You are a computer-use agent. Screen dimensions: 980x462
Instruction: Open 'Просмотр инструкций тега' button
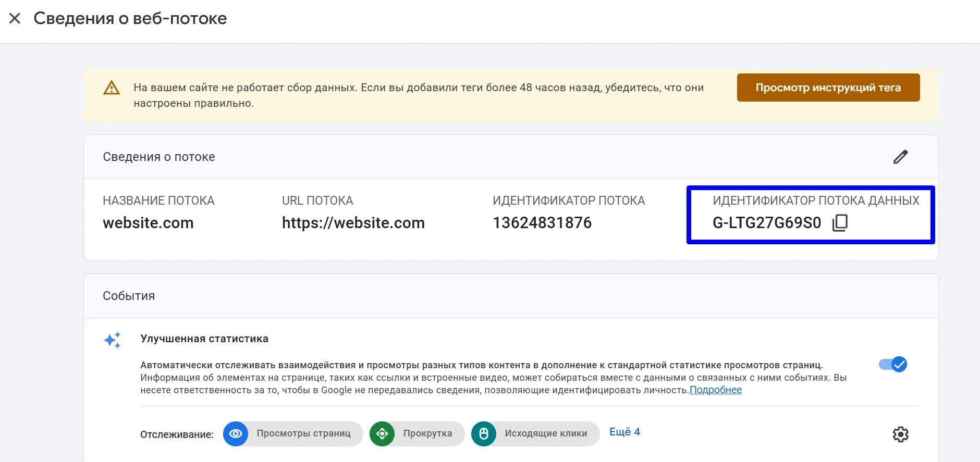pos(828,88)
